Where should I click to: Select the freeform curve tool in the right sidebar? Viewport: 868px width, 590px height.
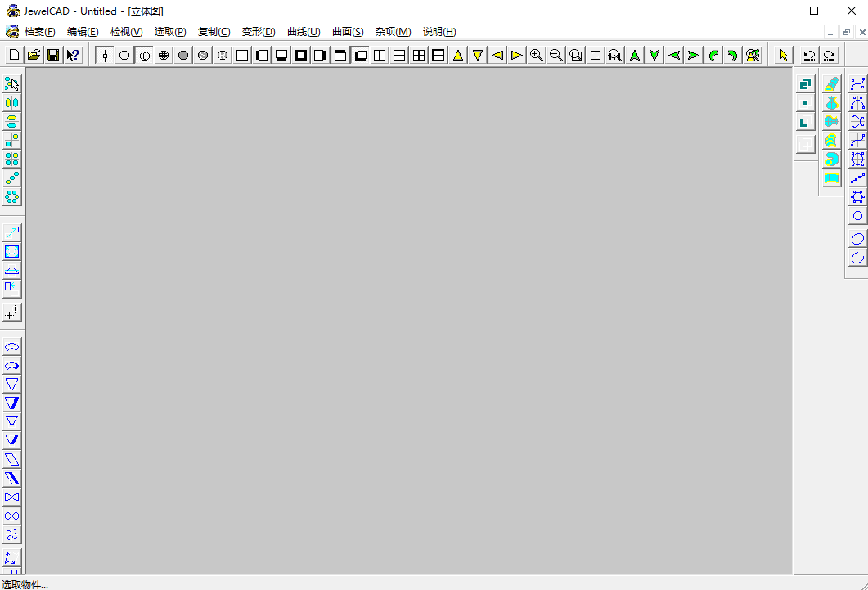tap(857, 83)
